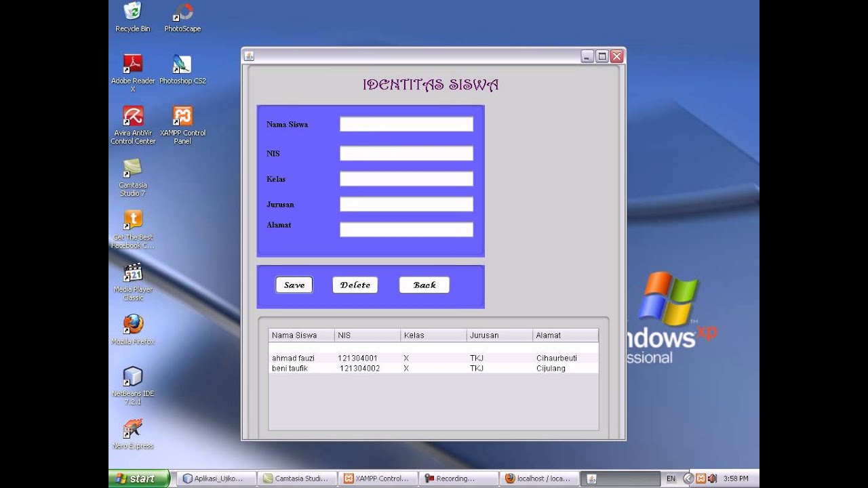Click the Back button
This screenshot has height=488, width=868.
425,285
